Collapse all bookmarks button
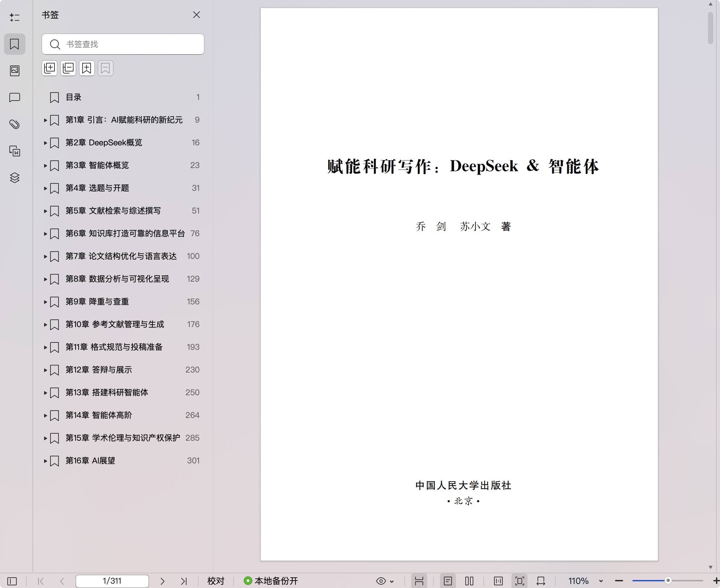This screenshot has height=588, width=720. (68, 68)
